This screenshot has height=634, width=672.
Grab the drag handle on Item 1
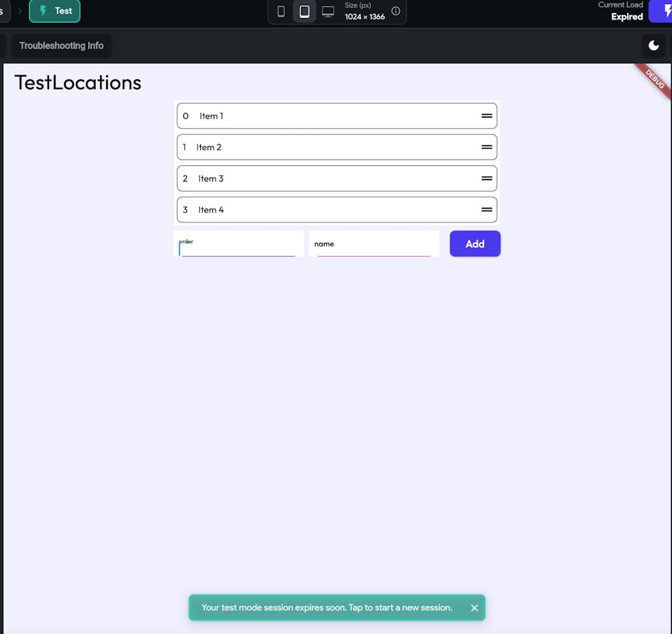485,116
